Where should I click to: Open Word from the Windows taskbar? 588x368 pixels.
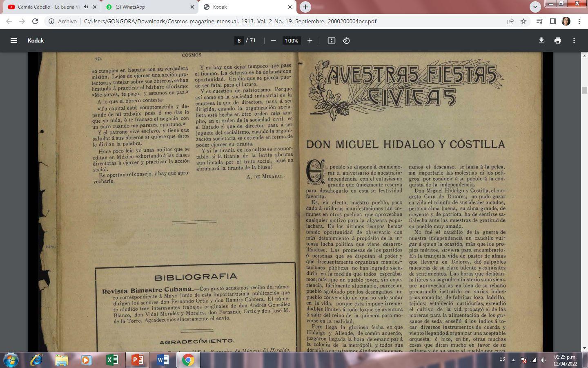pos(163,360)
